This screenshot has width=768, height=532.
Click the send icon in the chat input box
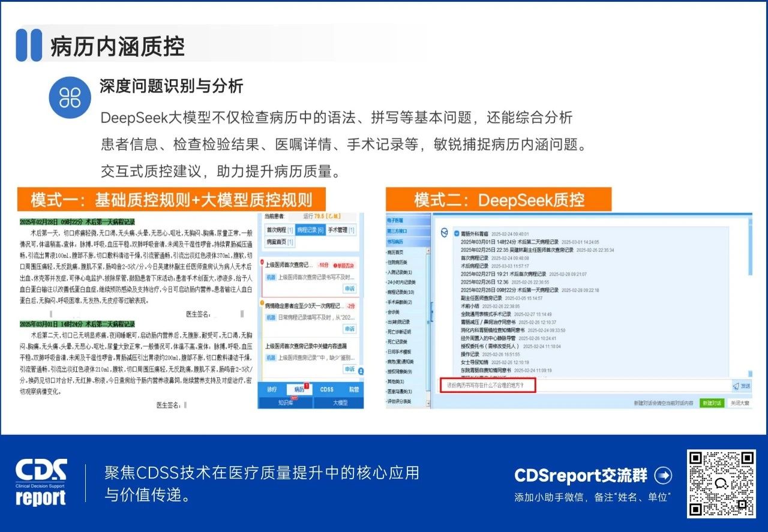point(736,385)
